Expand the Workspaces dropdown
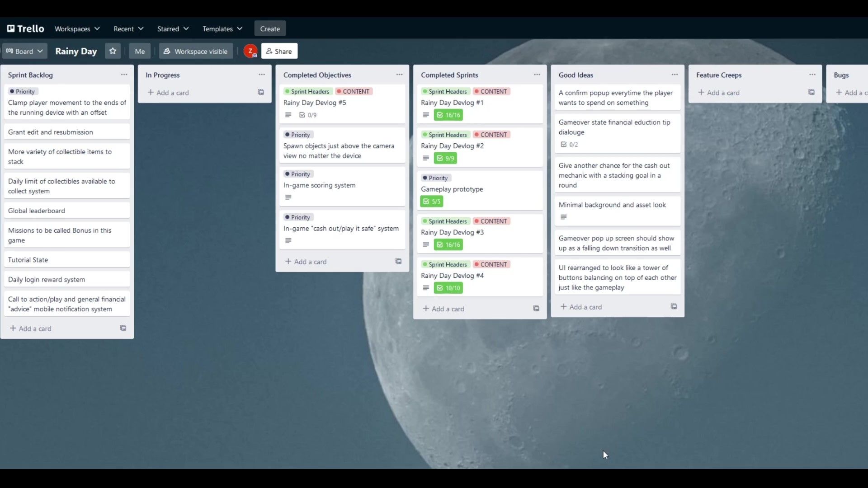Image resolution: width=868 pixels, height=488 pixels. point(77,28)
